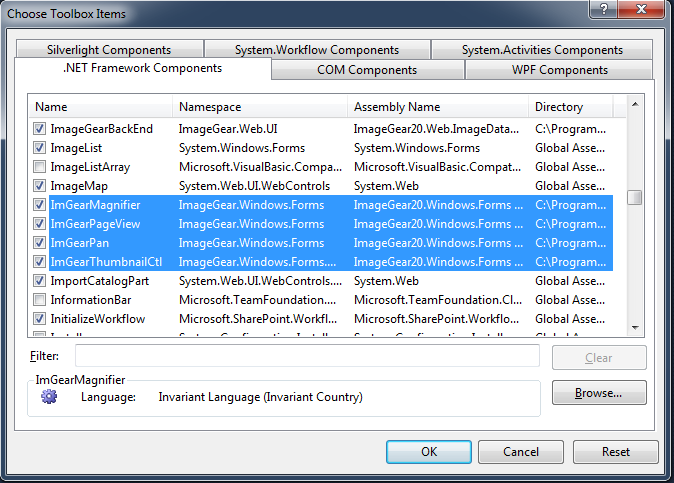
Task: Select the ImageList row name
Action: click(76, 148)
